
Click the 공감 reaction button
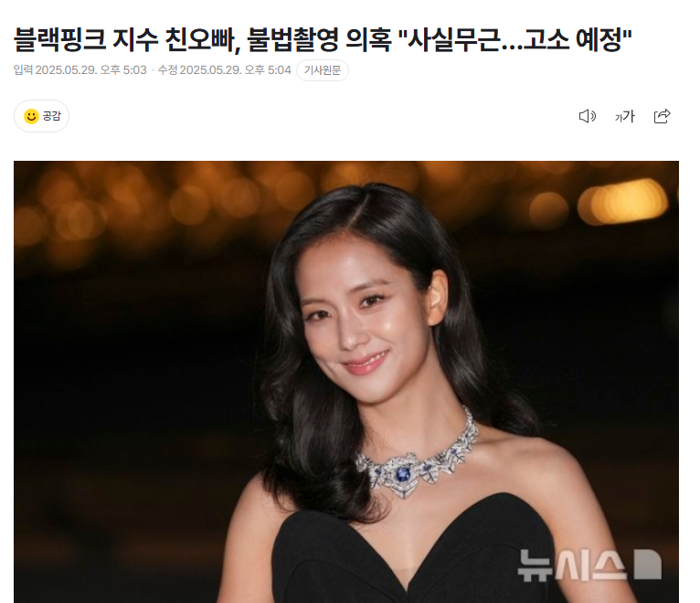(x=41, y=116)
